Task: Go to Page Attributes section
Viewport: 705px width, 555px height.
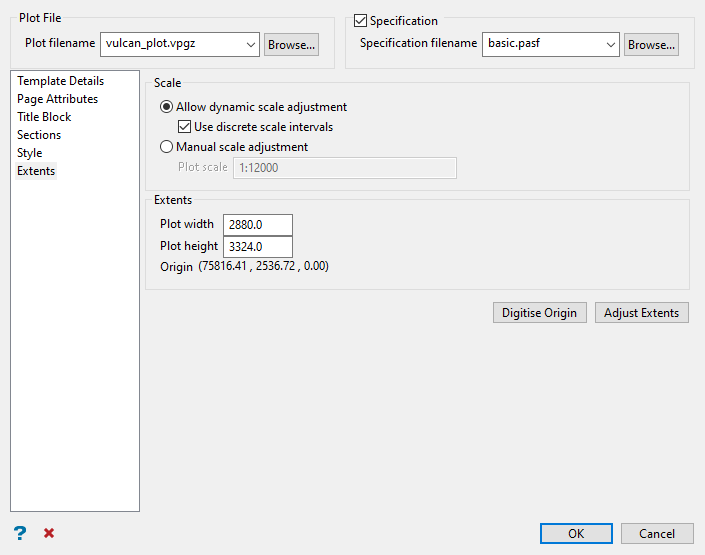Action: 57,99
